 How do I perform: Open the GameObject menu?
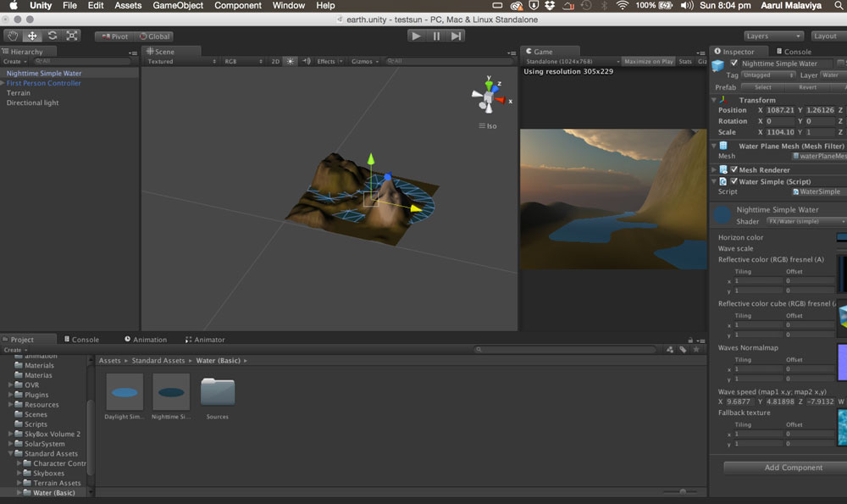pos(177,6)
